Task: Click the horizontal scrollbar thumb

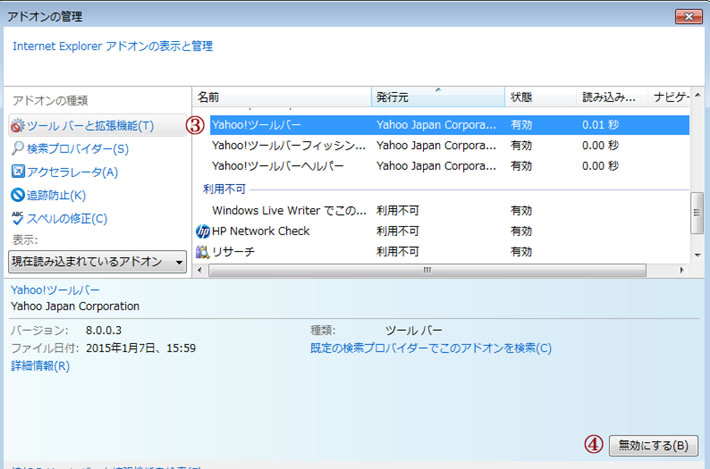Action: click(x=427, y=270)
